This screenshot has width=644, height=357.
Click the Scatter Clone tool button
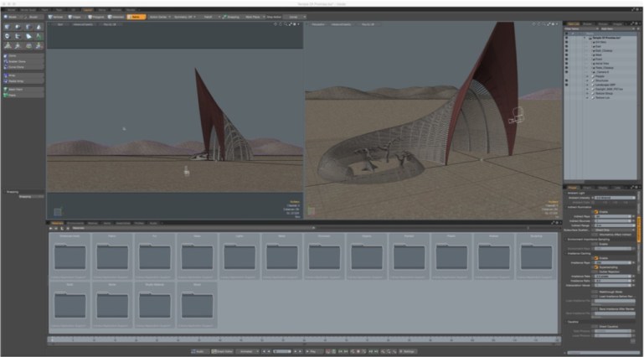pos(23,61)
